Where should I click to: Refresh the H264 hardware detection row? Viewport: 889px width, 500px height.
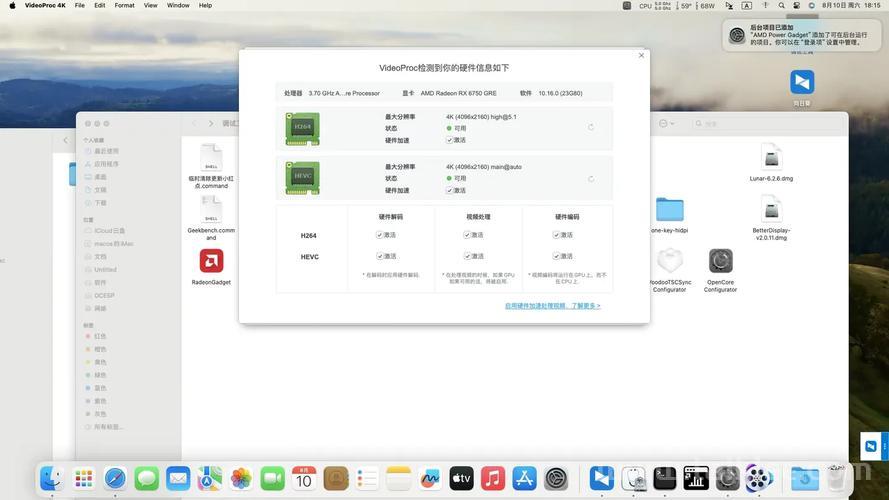click(591, 127)
